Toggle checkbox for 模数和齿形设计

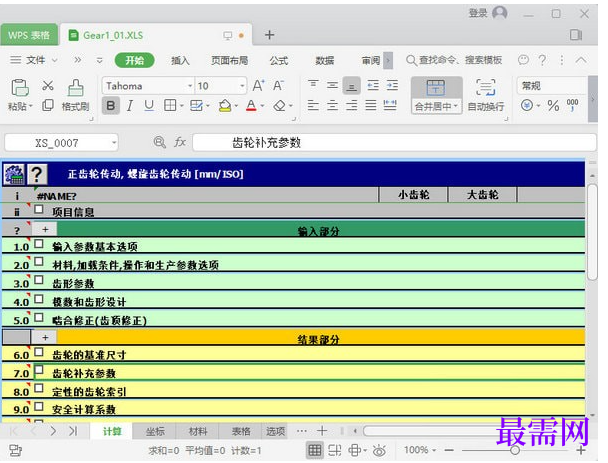pos(38,299)
